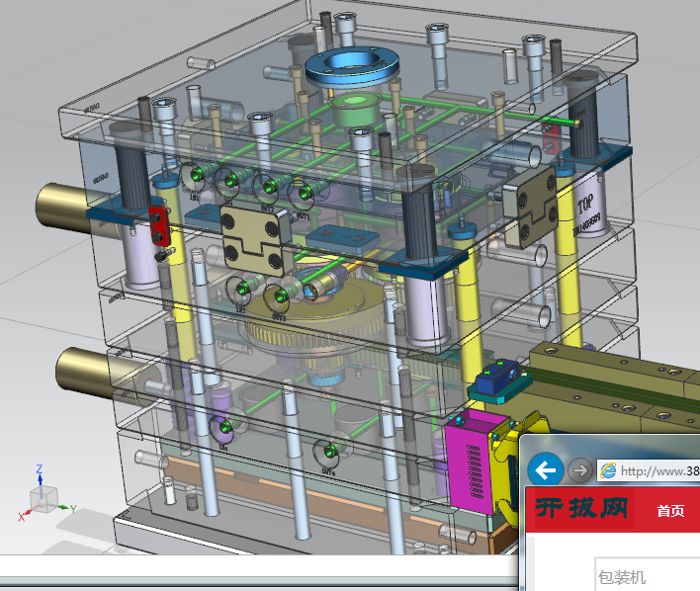Click the Internet Explorer page icon in address bar
This screenshot has height=591, width=700.
pos(608,471)
